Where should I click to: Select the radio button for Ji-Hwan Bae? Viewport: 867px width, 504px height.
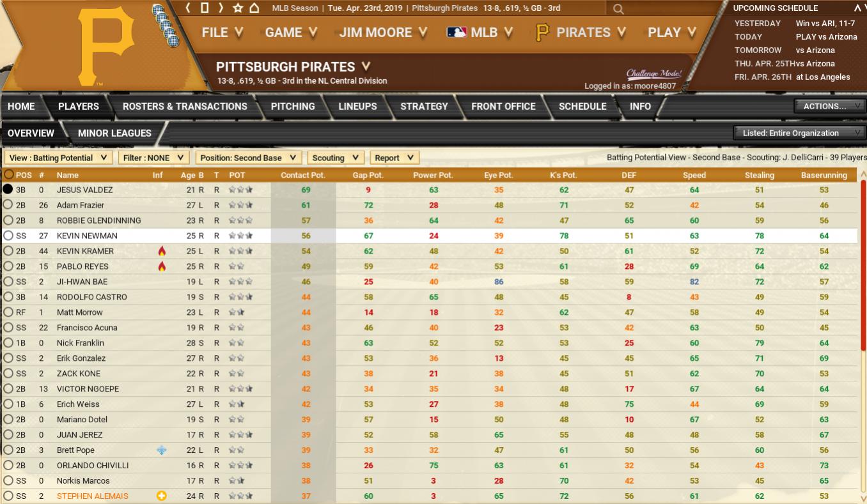[8, 282]
